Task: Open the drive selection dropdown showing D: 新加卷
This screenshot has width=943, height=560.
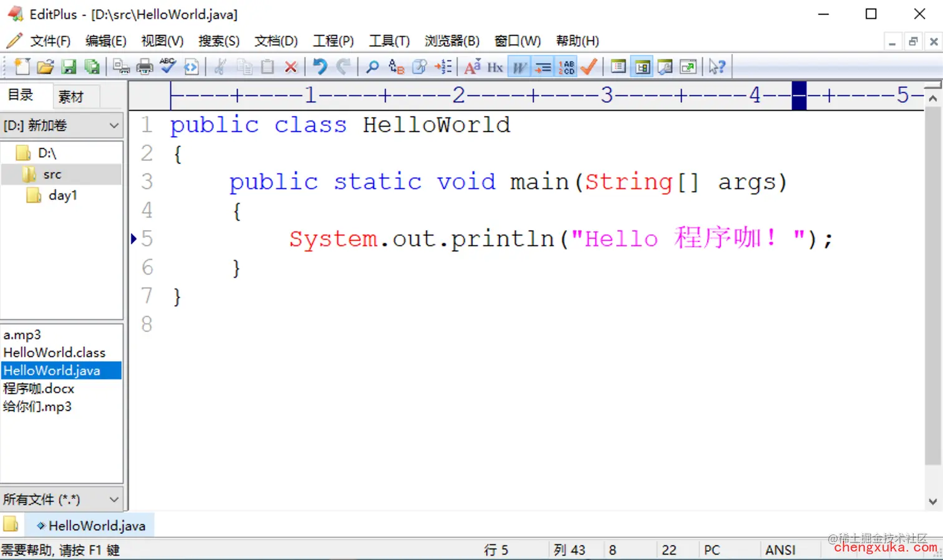Action: pos(61,125)
